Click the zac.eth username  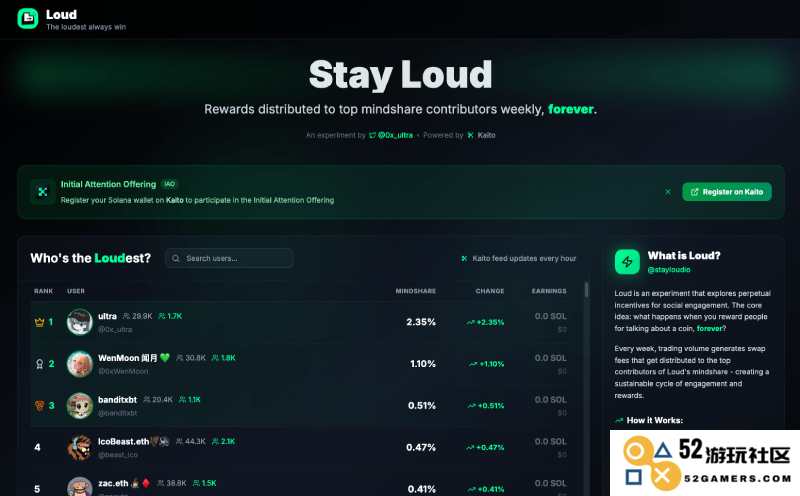pyautogui.click(x=113, y=483)
